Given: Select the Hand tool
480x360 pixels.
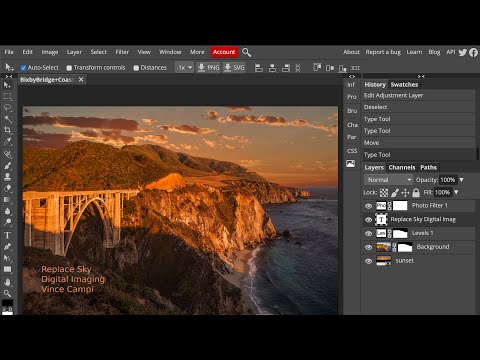Looking at the screenshot, I should click(x=7, y=282).
